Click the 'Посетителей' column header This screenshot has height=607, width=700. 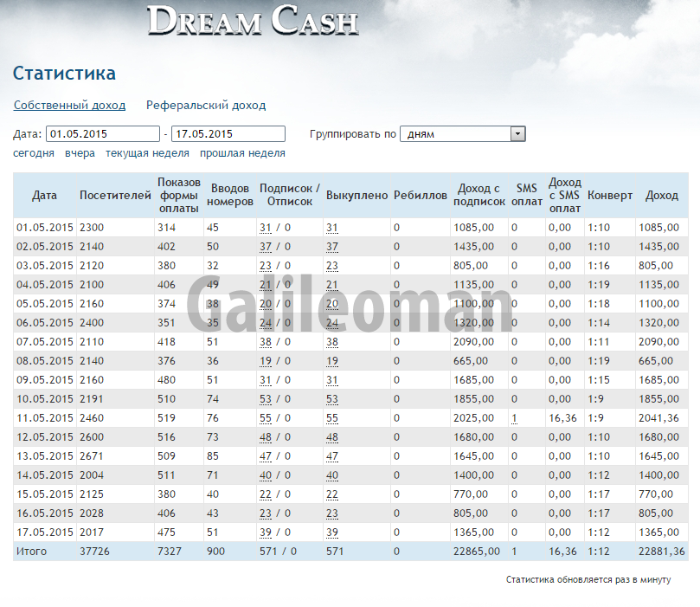tap(115, 196)
